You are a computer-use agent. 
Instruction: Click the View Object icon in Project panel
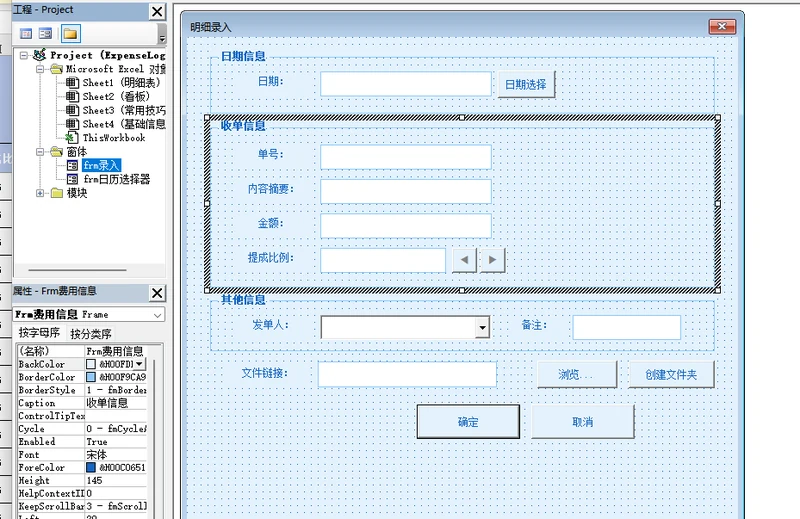[x=45, y=34]
